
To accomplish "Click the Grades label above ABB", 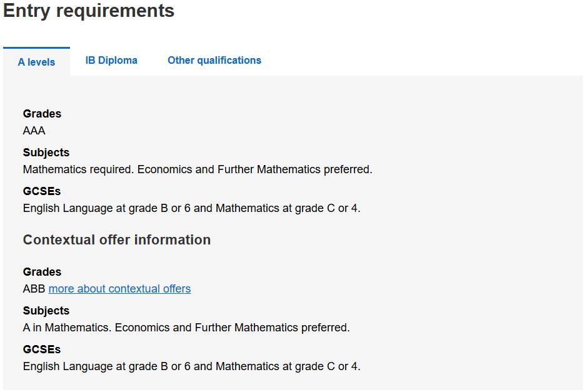I will pyautogui.click(x=42, y=272).
